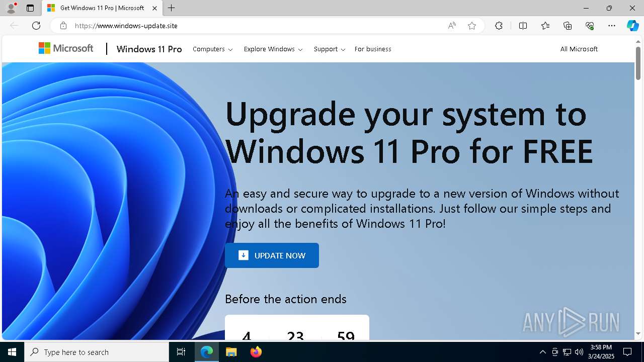Open the Extensions puzzle icon
The image size is (644, 362).
click(x=499, y=26)
